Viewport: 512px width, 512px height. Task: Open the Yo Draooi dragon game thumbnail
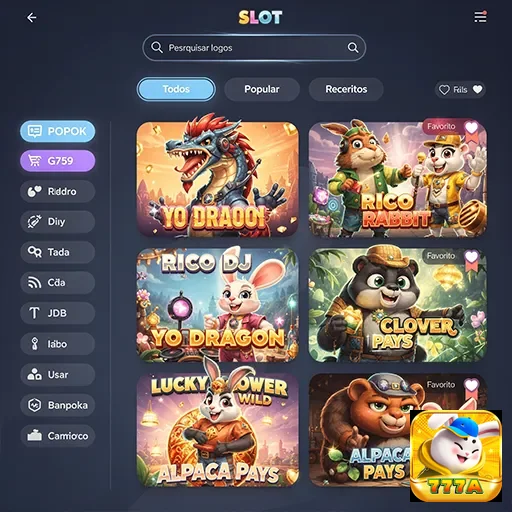218,179
